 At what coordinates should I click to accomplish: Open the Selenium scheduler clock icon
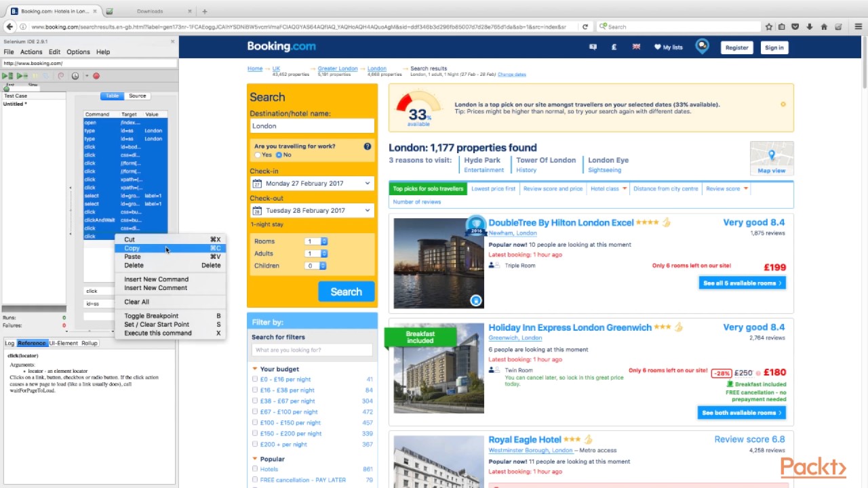point(75,76)
